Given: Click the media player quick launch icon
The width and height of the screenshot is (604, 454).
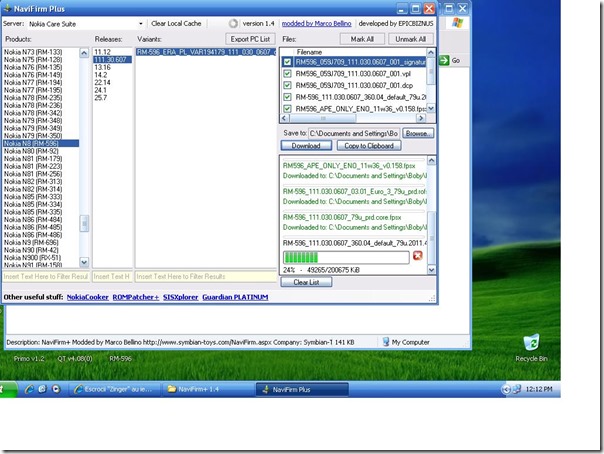Looking at the screenshot, I should [x=56, y=389].
